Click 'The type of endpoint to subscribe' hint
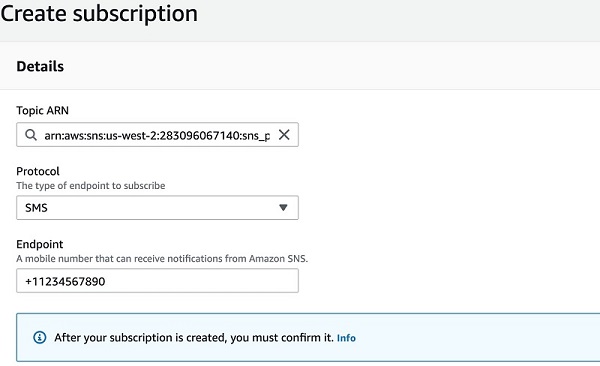The height and width of the screenshot is (366, 600). [91, 186]
